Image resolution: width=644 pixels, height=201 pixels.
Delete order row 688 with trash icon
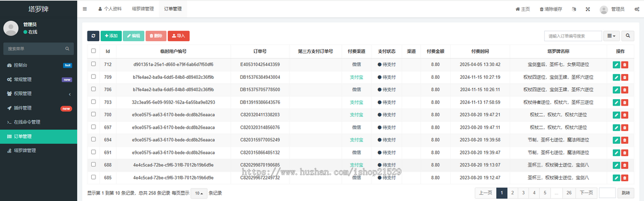(625, 165)
